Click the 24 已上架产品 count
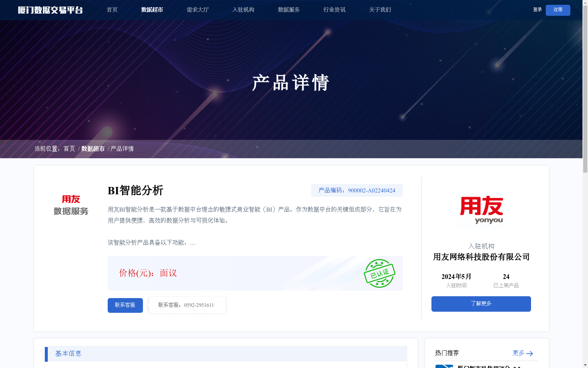The height and width of the screenshot is (368, 588). click(x=506, y=277)
